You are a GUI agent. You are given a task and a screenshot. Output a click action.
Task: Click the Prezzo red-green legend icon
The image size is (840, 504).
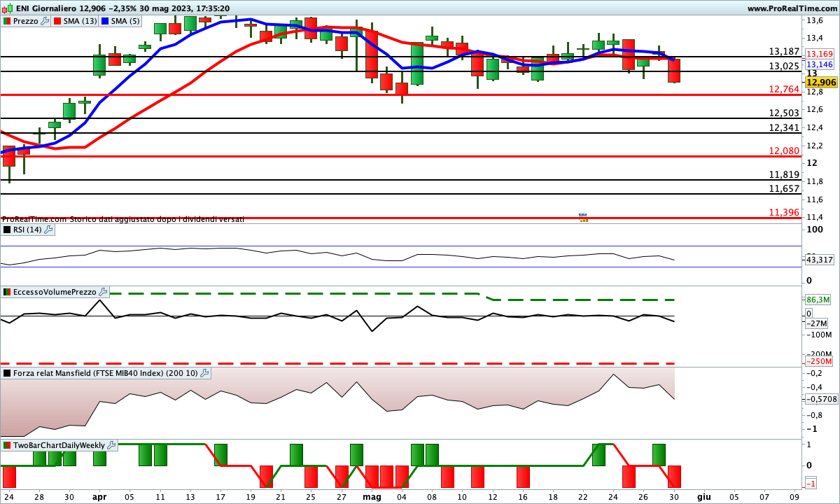8,21
